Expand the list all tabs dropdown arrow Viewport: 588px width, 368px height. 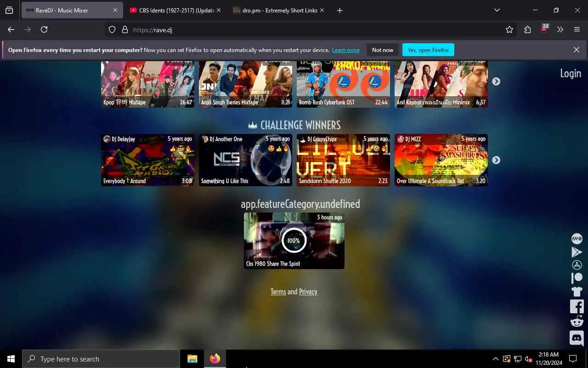pyautogui.click(x=497, y=10)
